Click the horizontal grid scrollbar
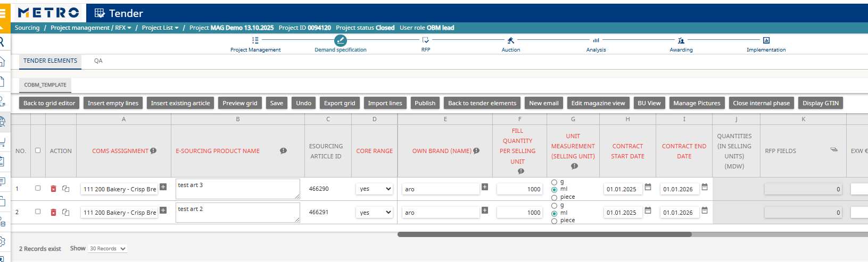The height and width of the screenshot is (262, 868). coord(544,234)
